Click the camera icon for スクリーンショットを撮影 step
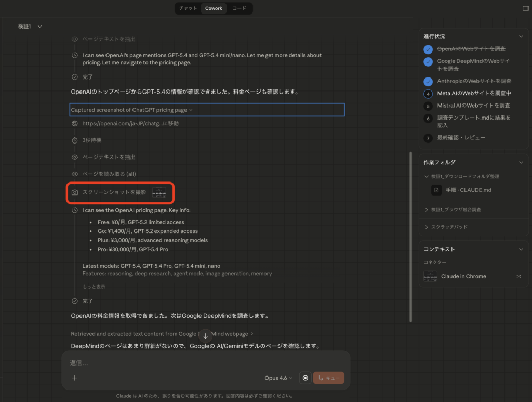 click(x=75, y=192)
